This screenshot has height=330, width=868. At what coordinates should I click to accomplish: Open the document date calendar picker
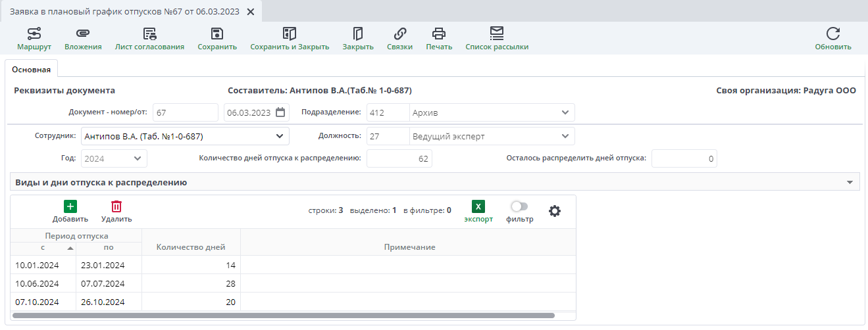tap(280, 112)
